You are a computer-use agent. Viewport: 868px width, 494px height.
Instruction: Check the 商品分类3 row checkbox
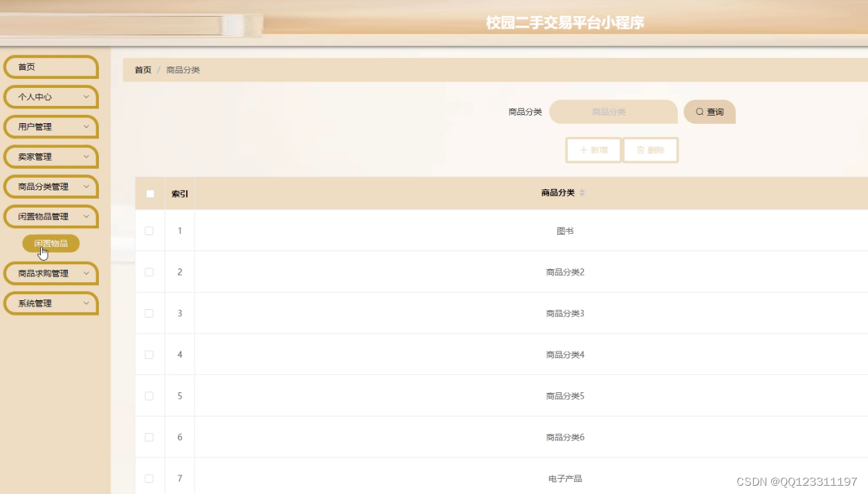tap(149, 313)
